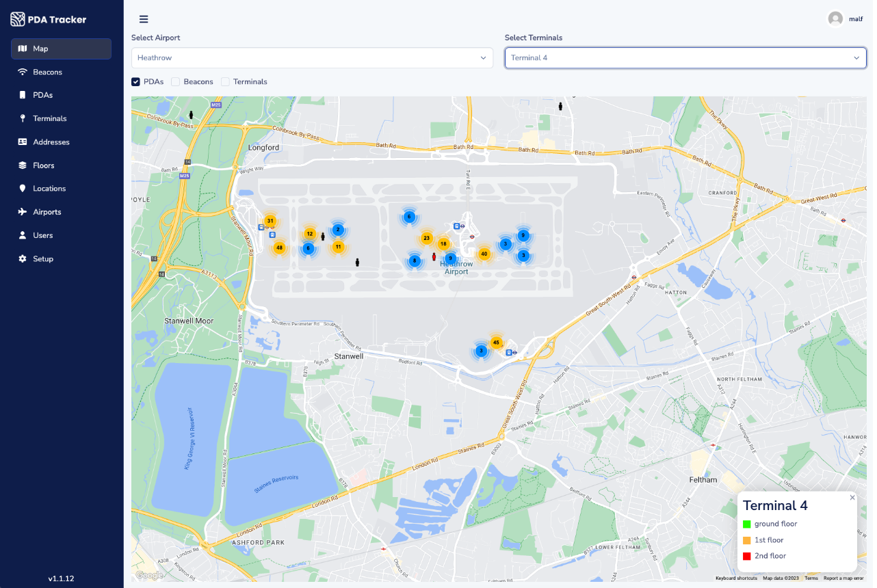
Task: Go to PDAs via device icon
Action: [x=23, y=95]
